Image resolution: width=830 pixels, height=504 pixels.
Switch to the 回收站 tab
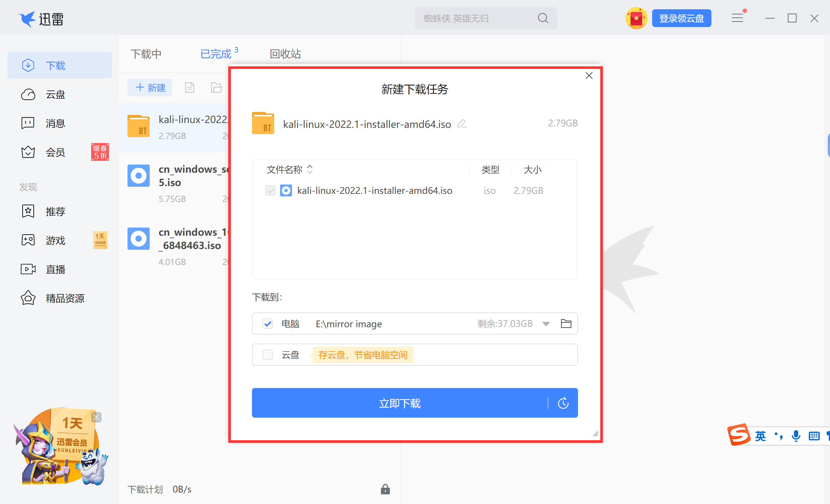coord(285,54)
